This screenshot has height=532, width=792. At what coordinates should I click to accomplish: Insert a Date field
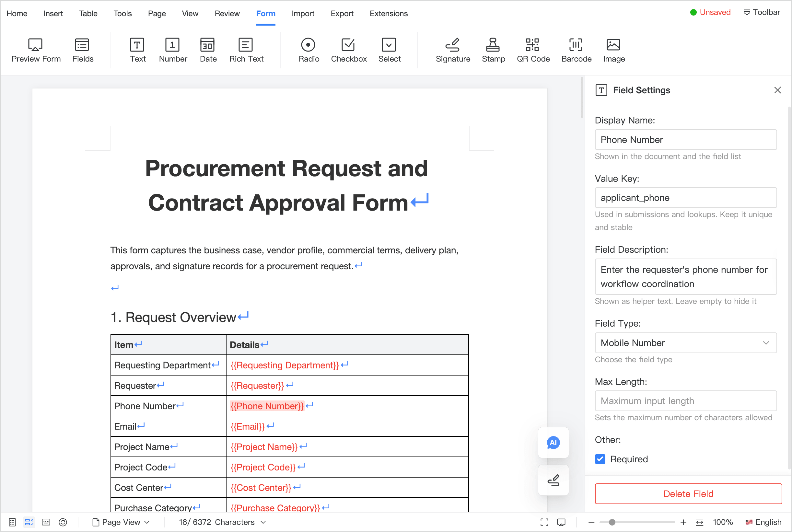tap(208, 50)
